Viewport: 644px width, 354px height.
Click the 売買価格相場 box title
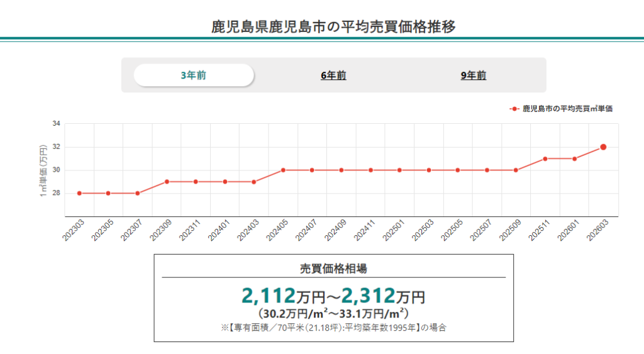point(333,268)
